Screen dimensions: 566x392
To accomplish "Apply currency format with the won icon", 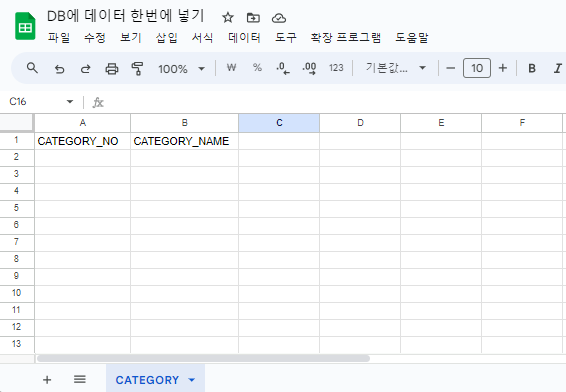I will pyautogui.click(x=231, y=67).
